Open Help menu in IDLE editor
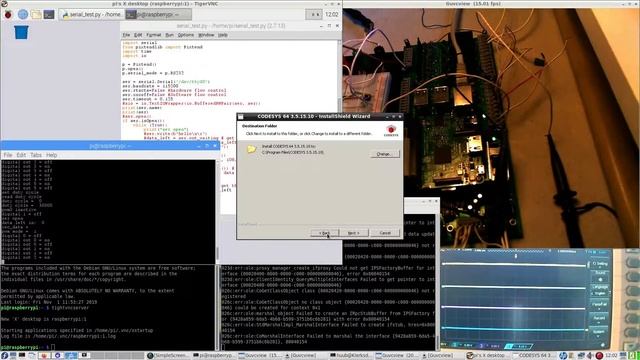640x360 pixels. pyautogui.click(x=222, y=35)
